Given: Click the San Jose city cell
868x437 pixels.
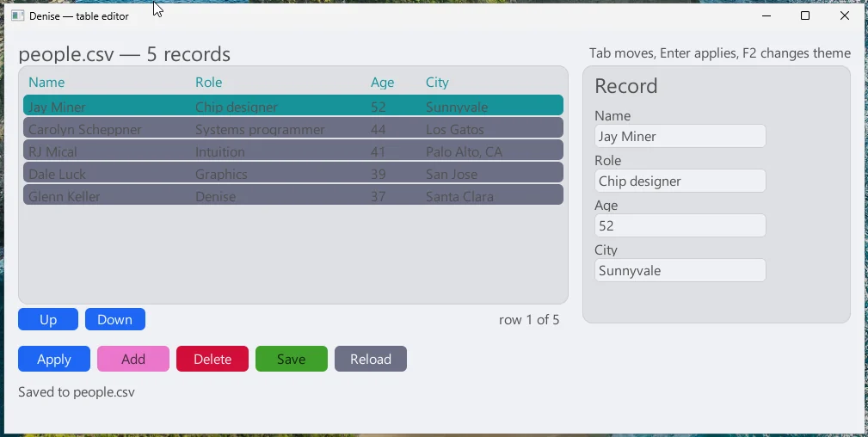Looking at the screenshot, I should pyautogui.click(x=452, y=174).
